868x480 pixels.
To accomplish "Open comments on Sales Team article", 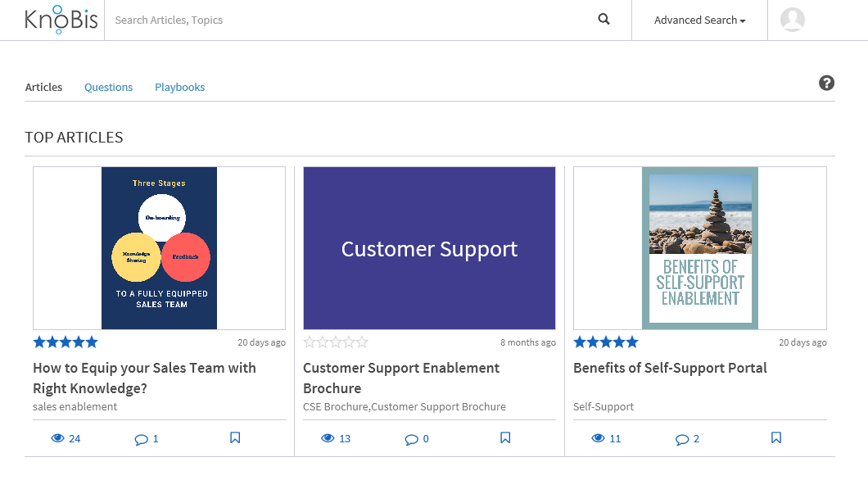I will [141, 439].
